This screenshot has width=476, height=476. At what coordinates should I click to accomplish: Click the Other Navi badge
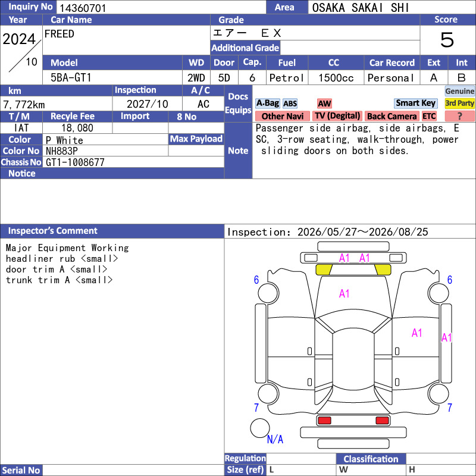click(x=282, y=116)
